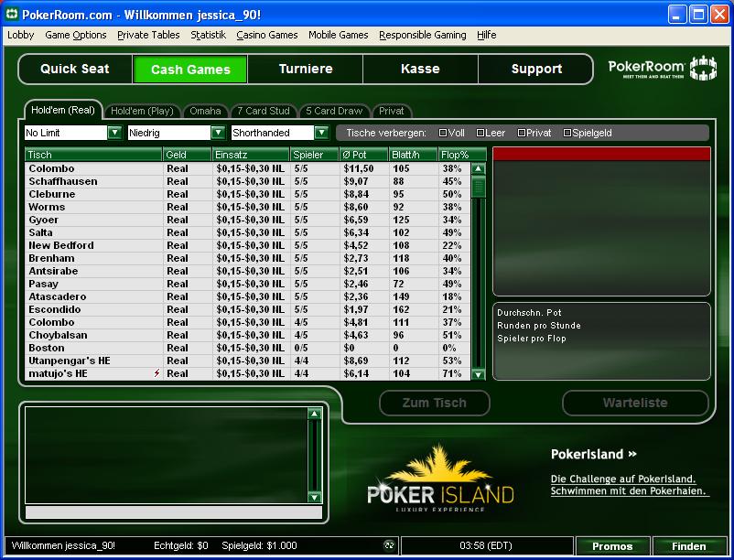This screenshot has width=734, height=560.
Task: Open the Niedrig stakes dropdown
Action: (218, 133)
